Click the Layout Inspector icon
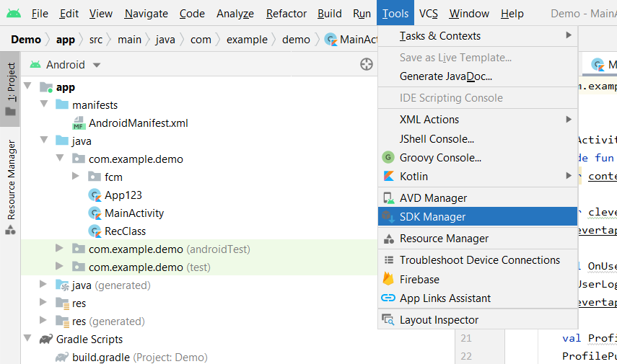This screenshot has height=364, width=617. 388,319
